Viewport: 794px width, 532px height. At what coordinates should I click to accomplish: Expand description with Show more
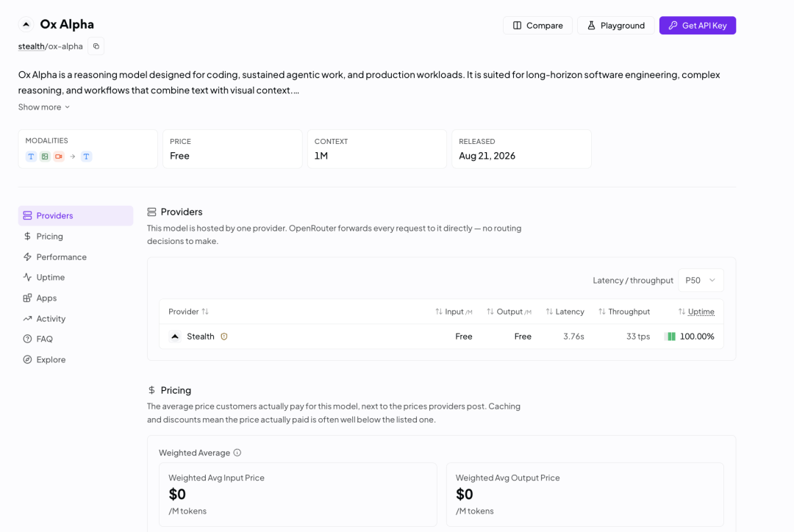44,107
